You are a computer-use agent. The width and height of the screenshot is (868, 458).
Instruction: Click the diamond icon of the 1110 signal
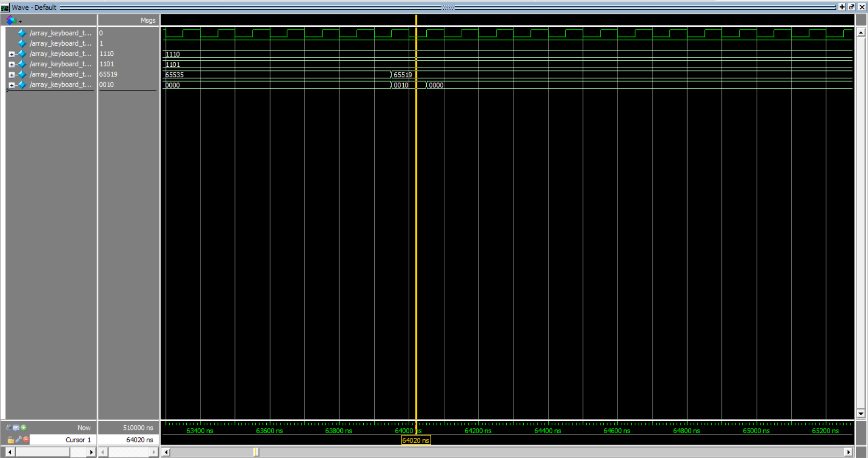[x=22, y=54]
